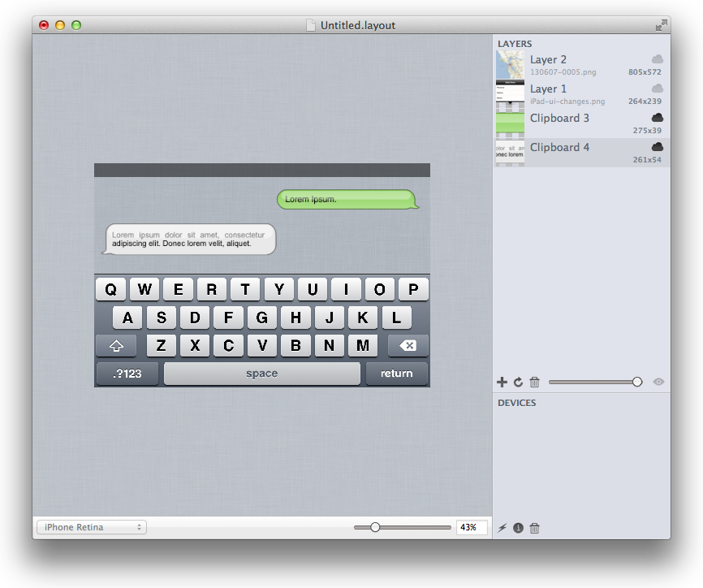The width and height of the screenshot is (703, 588).
Task: Open the iPhone Retina device dropdown
Action: pos(92,527)
